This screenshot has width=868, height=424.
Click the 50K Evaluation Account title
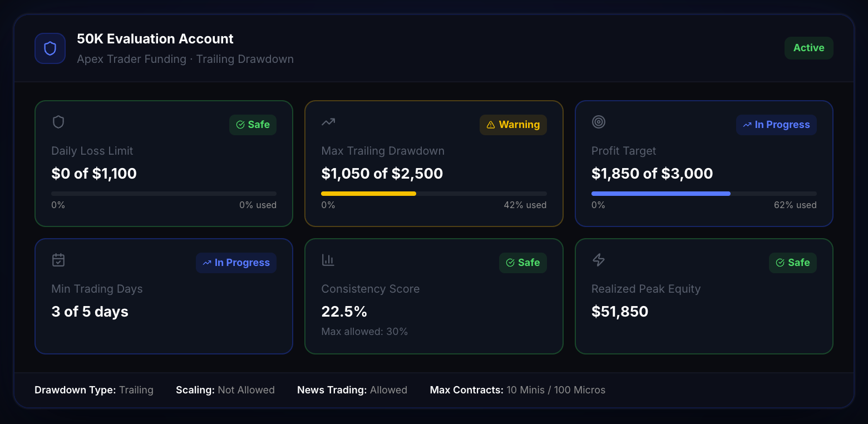[155, 38]
